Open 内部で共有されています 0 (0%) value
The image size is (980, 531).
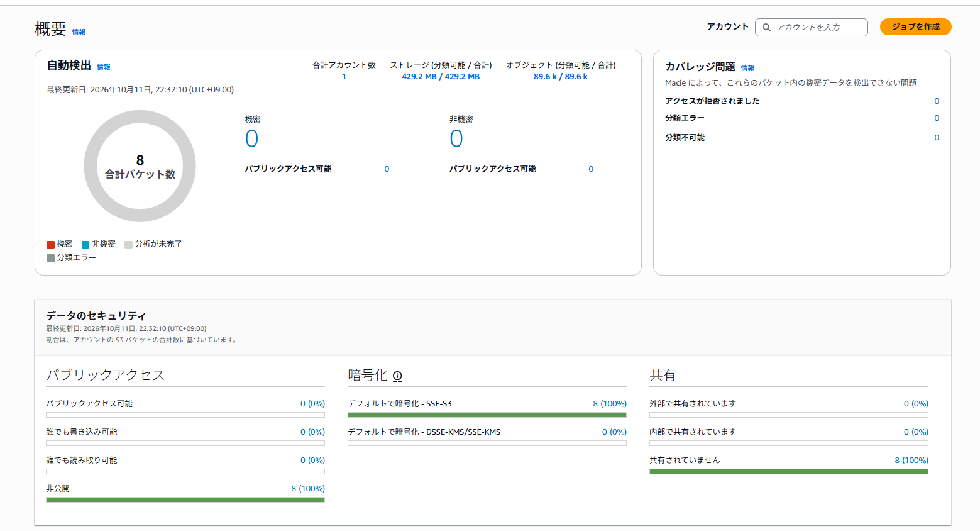916,432
